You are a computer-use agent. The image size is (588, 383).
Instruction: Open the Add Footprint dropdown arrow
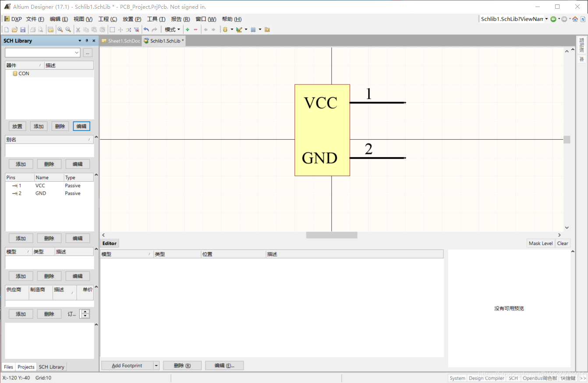tap(156, 365)
